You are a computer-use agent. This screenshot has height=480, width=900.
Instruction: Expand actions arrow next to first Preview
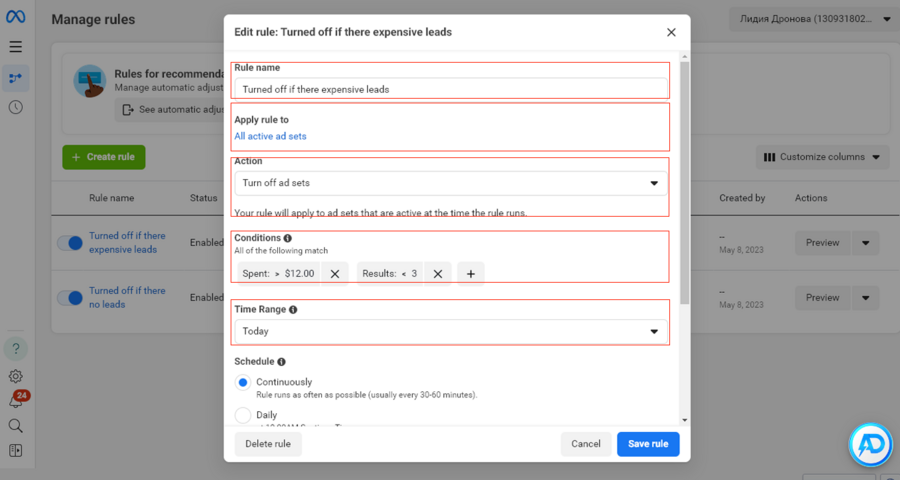pos(866,243)
